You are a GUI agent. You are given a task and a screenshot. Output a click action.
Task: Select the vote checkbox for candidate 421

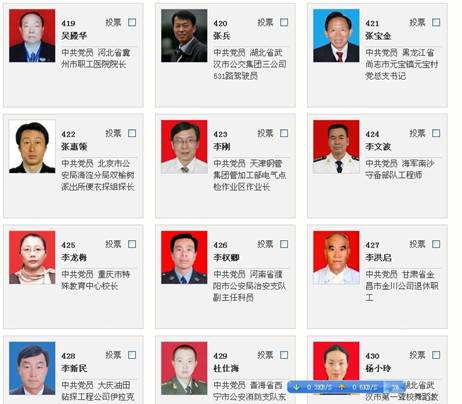[x=436, y=22]
